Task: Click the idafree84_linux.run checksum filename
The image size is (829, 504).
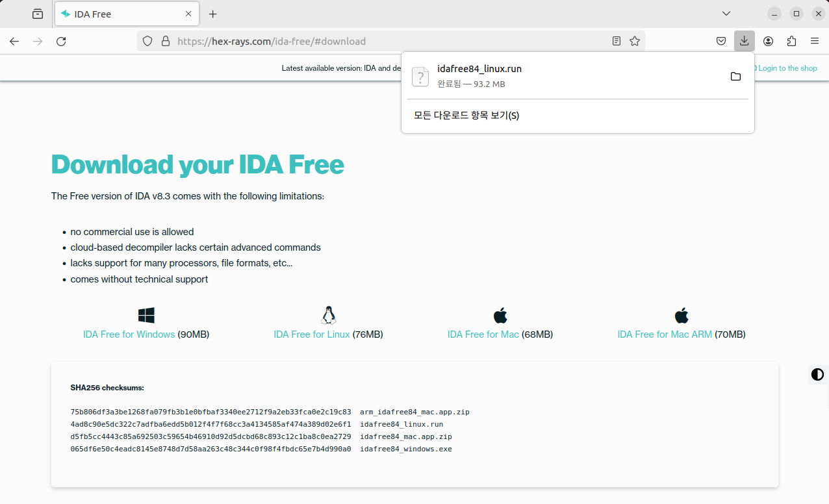Action: tap(402, 424)
